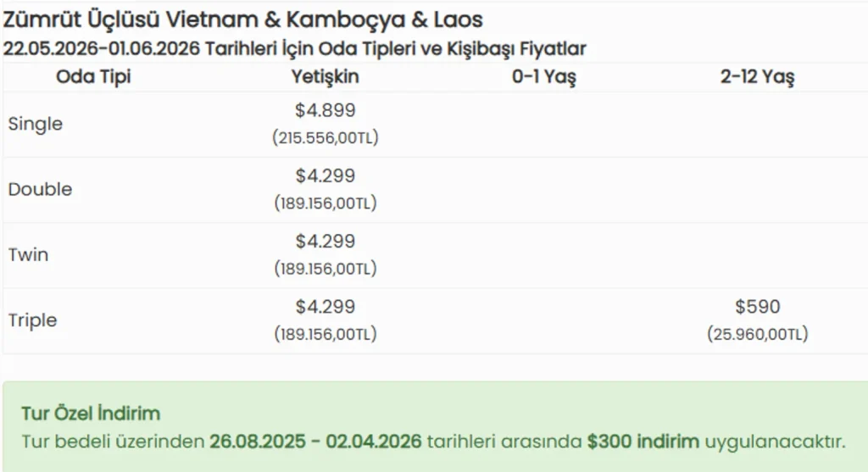The width and height of the screenshot is (868, 472).
Task: Click the 25.960,00TL child price
Action: pos(758,334)
